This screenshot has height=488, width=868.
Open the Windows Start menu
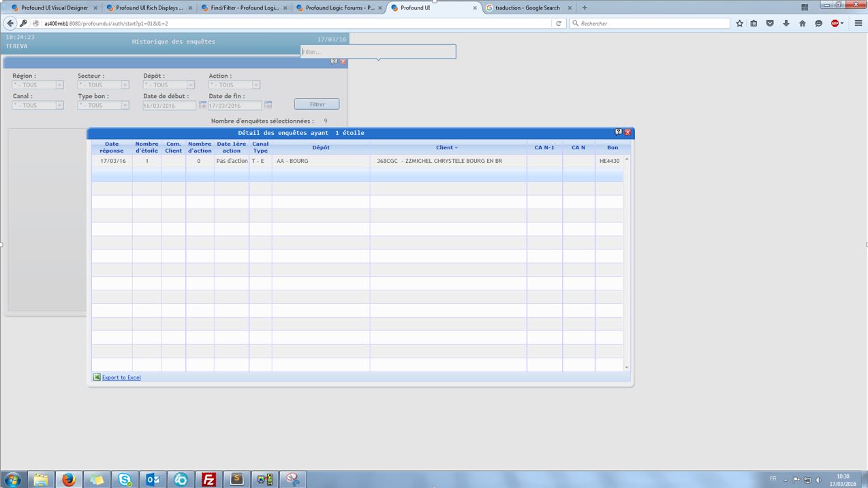[x=12, y=479]
